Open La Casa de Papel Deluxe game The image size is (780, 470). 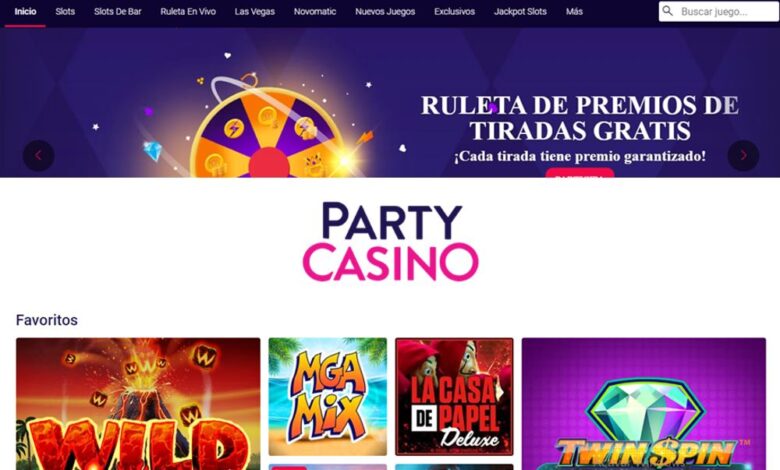click(x=454, y=396)
